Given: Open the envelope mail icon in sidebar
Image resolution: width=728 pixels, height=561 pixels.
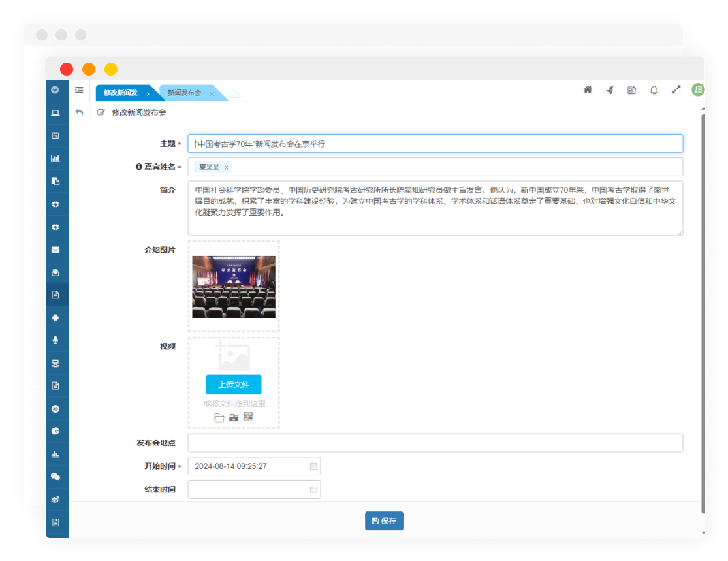Looking at the screenshot, I should coord(55,249).
